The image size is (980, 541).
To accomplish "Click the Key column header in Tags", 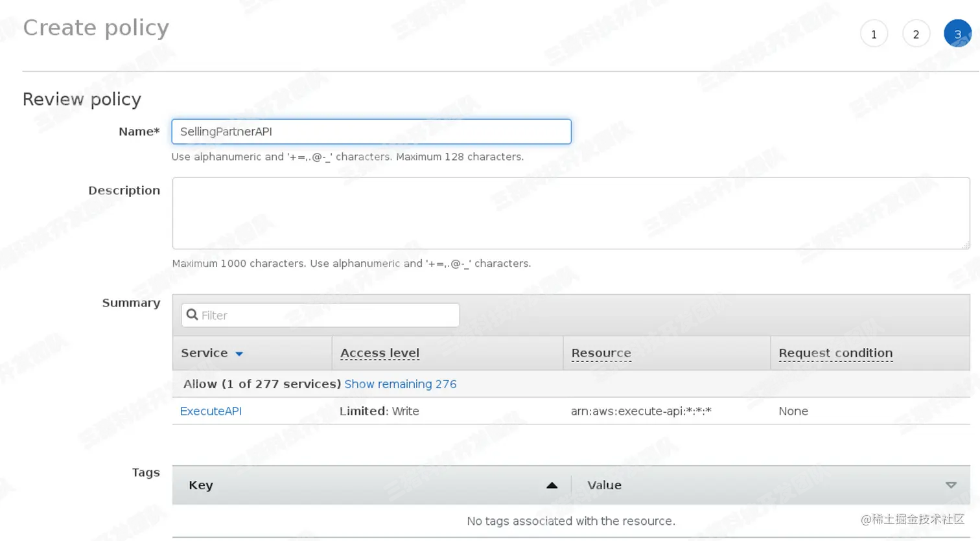I will [201, 485].
